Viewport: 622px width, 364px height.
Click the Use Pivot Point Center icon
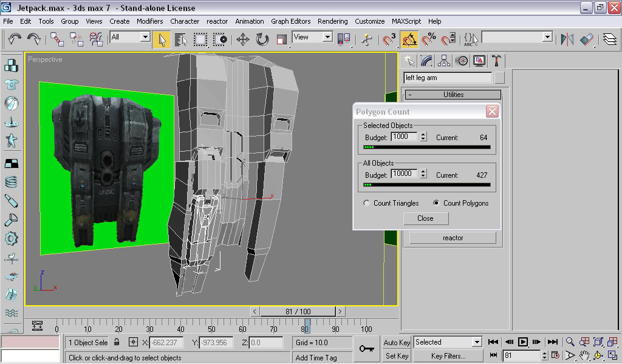pyautogui.click(x=344, y=39)
